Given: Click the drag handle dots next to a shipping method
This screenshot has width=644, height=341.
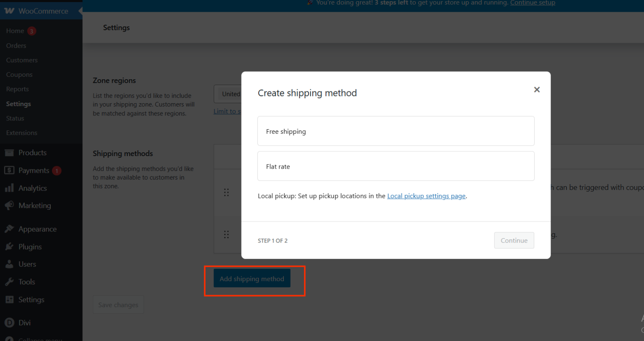Looking at the screenshot, I should pyautogui.click(x=226, y=192).
